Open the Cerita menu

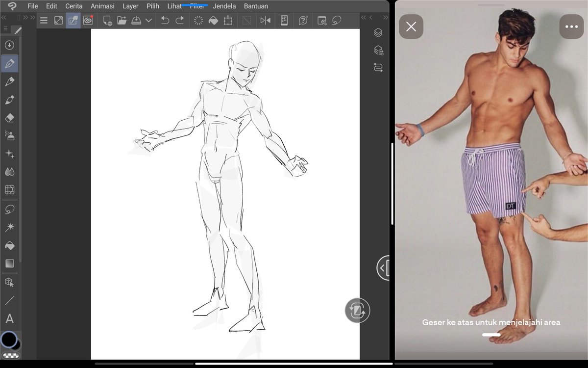(74, 6)
